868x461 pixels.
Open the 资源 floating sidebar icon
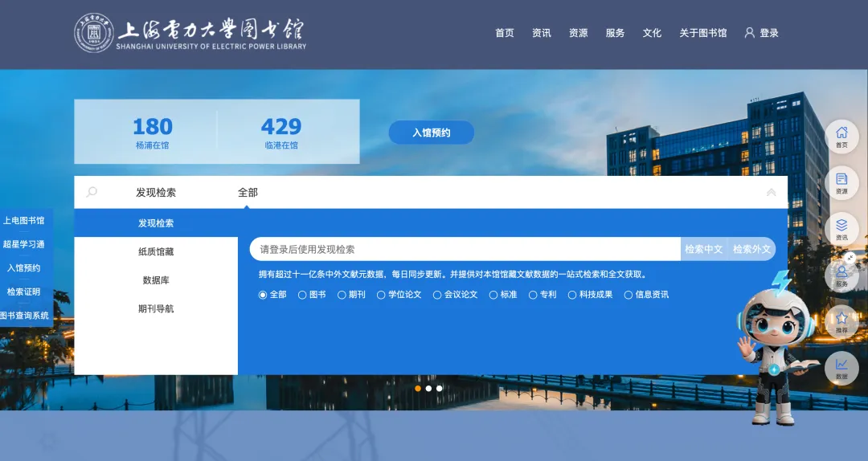pyautogui.click(x=841, y=182)
